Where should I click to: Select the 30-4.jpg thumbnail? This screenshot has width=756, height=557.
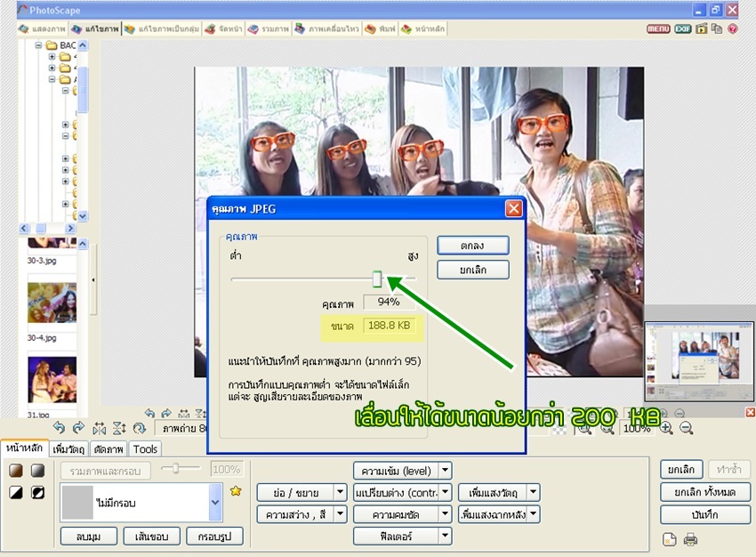point(52,303)
